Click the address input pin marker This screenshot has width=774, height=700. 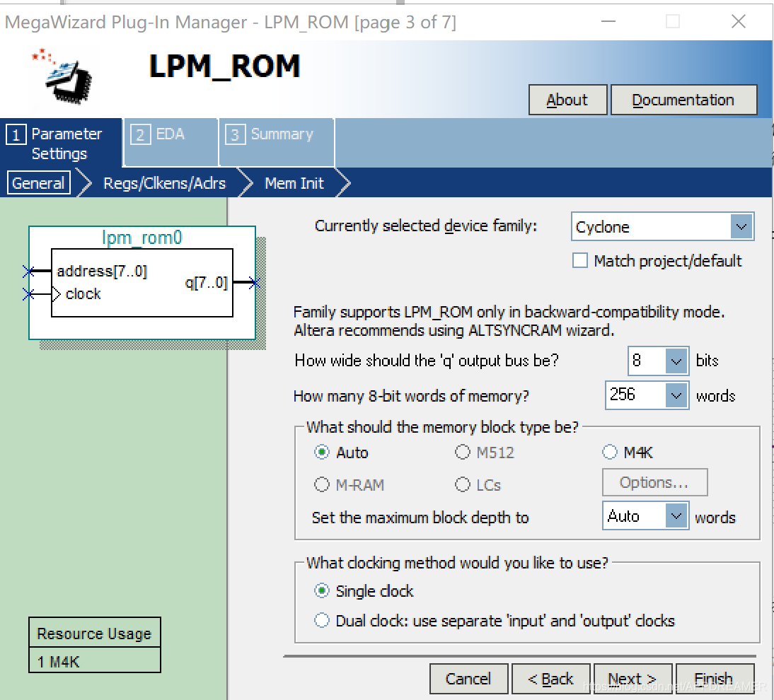click(x=28, y=271)
